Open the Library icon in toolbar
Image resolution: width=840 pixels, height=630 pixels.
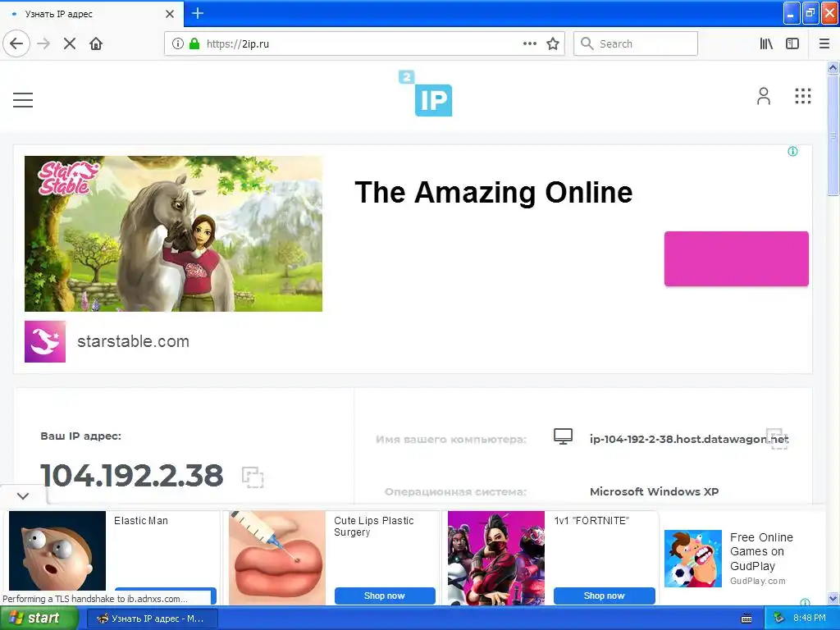(x=766, y=43)
